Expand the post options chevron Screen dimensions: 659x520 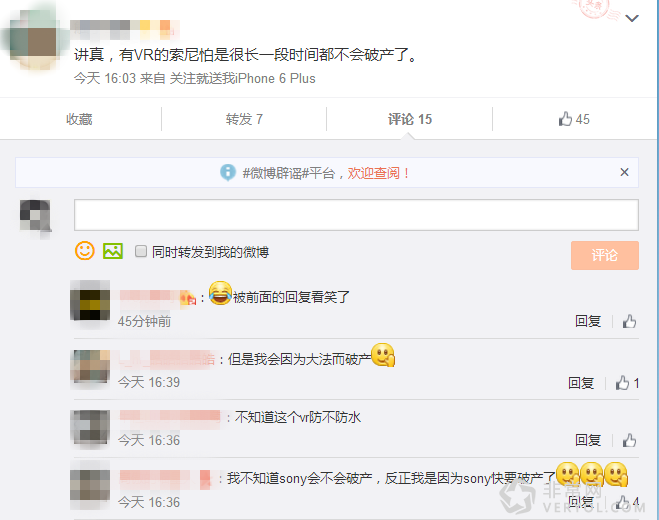[632, 18]
